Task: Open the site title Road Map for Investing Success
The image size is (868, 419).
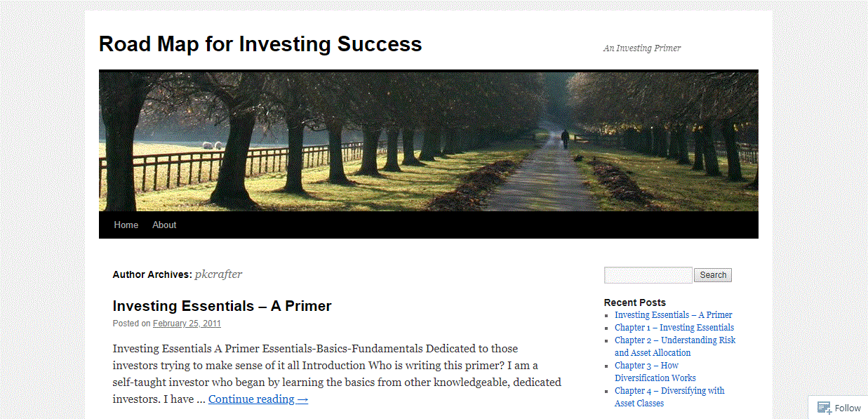Action: click(260, 44)
